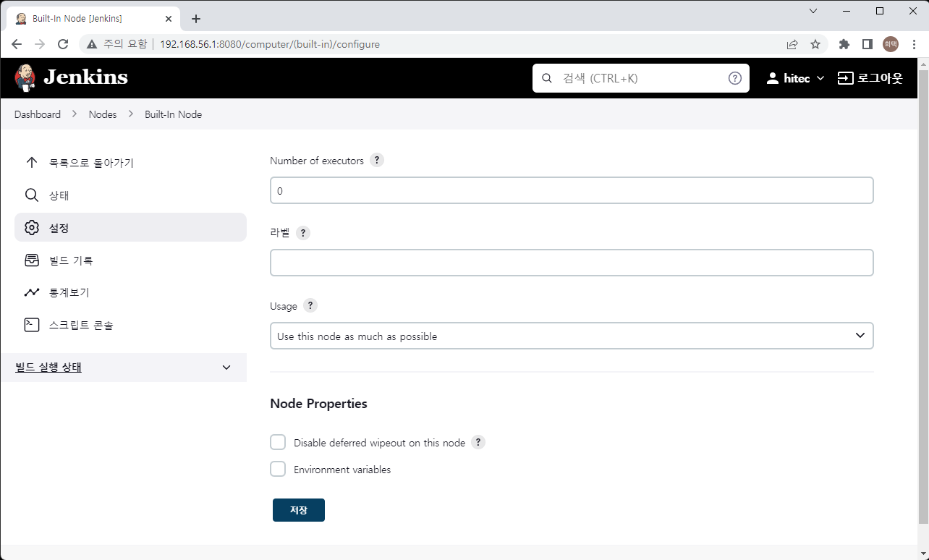Click the build history tray icon
The height and width of the screenshot is (560, 929).
click(x=32, y=260)
